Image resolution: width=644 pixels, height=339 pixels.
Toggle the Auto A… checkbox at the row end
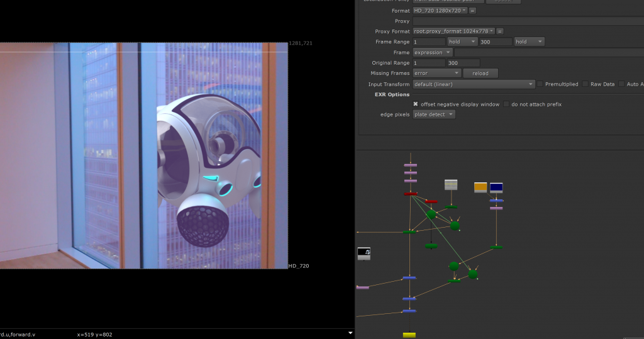point(621,84)
